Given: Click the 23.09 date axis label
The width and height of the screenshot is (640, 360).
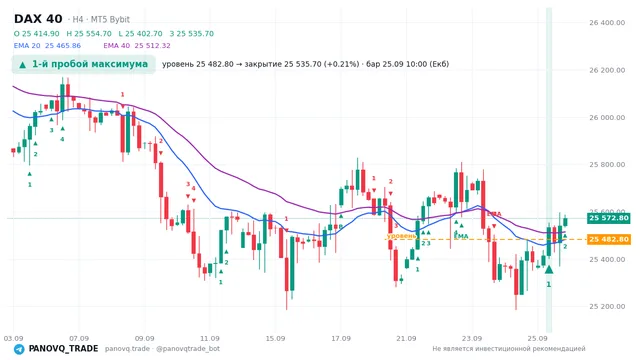Looking at the screenshot, I should click(472, 338).
